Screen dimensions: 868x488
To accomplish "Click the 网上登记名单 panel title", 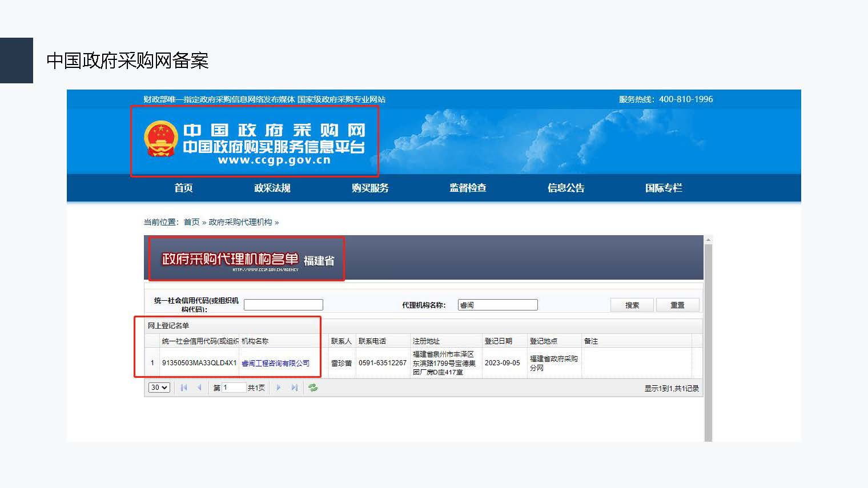I will point(168,325).
